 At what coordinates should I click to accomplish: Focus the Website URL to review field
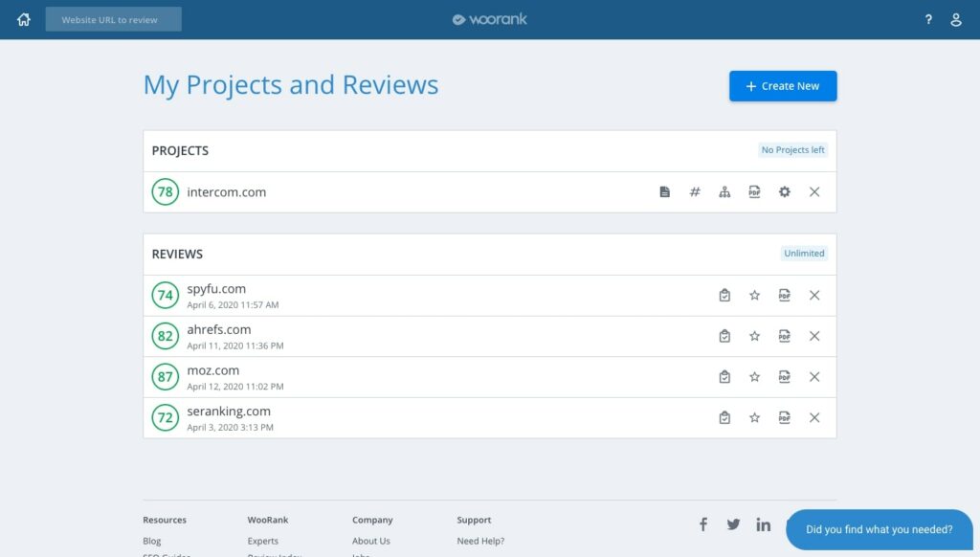(114, 19)
